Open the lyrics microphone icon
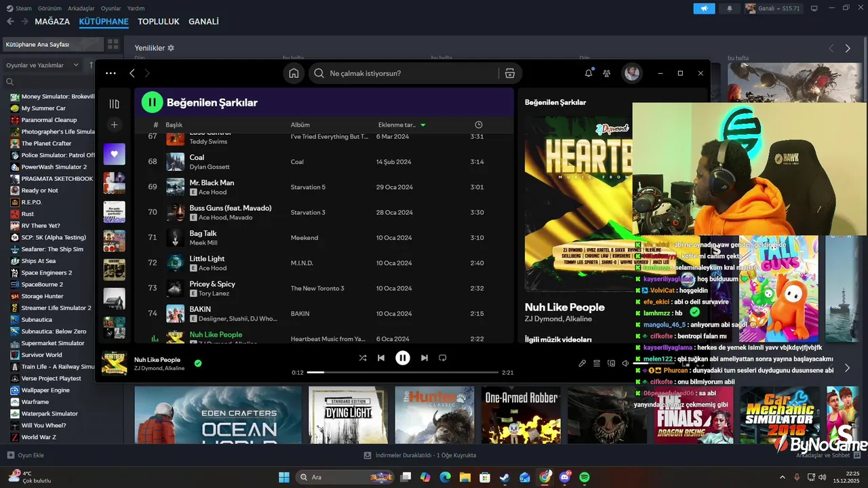 click(582, 363)
